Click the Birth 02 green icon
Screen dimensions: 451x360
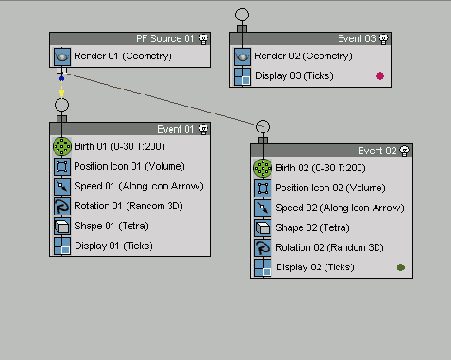[x=263, y=168]
